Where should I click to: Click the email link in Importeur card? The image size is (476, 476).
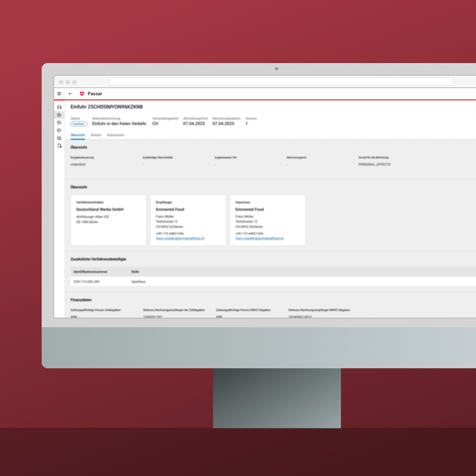[x=259, y=238]
